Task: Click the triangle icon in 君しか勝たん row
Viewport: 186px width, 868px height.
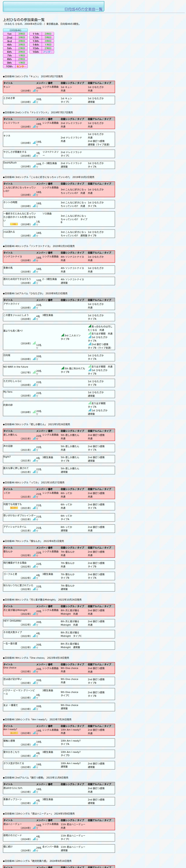Action: (x=34, y=438)
